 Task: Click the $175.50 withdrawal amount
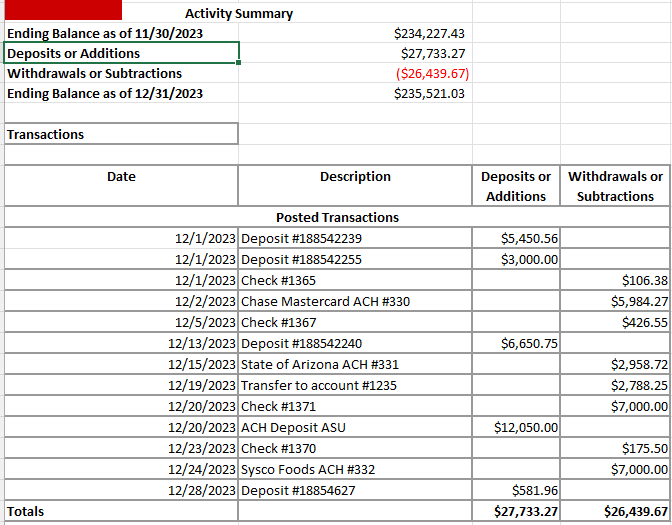615,448
